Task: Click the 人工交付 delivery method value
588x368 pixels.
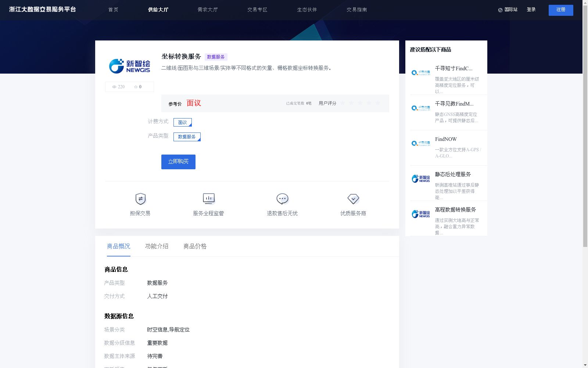Action: [157, 296]
